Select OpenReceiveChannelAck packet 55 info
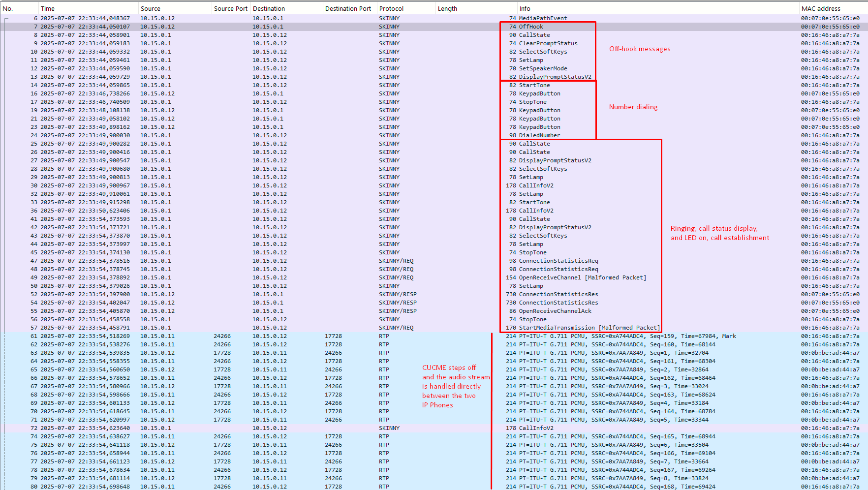 (555, 311)
